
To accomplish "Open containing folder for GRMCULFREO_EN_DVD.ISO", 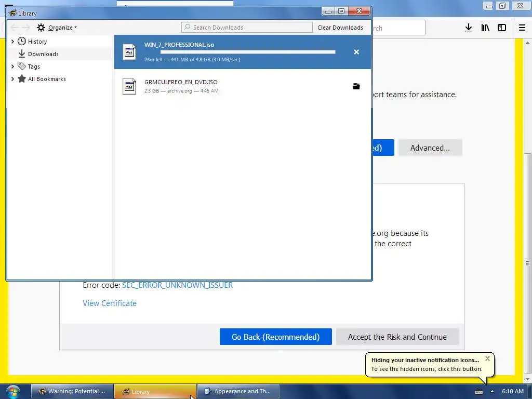I will [356, 86].
